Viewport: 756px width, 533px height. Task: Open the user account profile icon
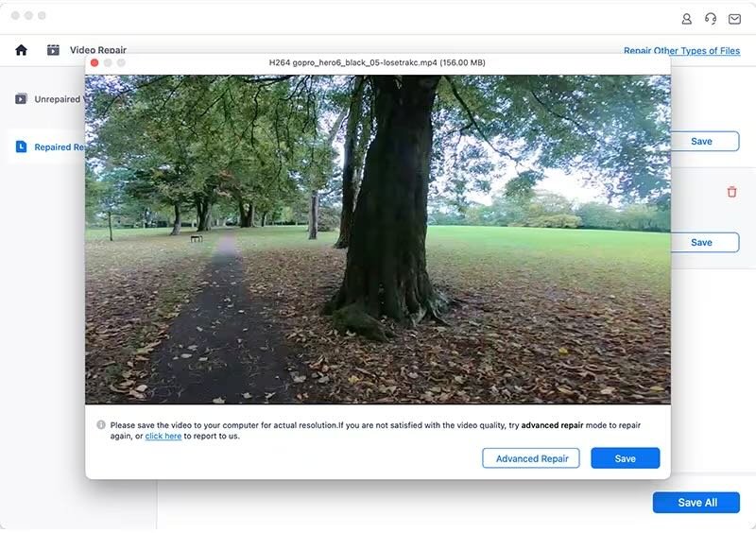pos(687,19)
